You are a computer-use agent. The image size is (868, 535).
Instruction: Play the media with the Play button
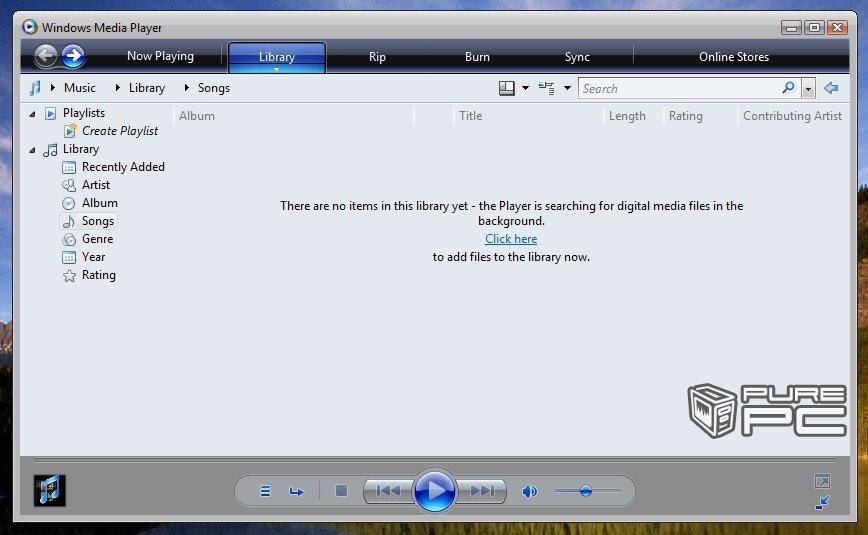click(x=435, y=491)
